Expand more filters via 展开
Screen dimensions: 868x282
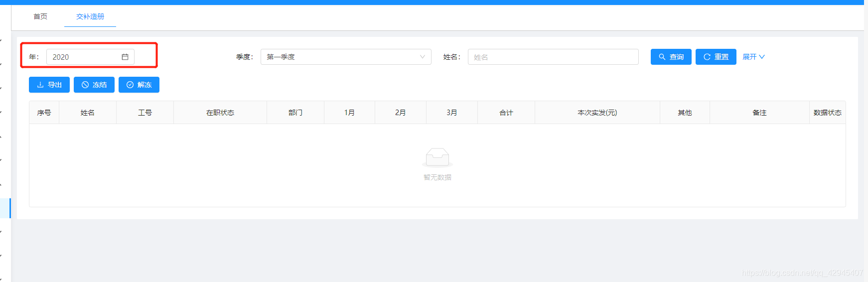(753, 57)
